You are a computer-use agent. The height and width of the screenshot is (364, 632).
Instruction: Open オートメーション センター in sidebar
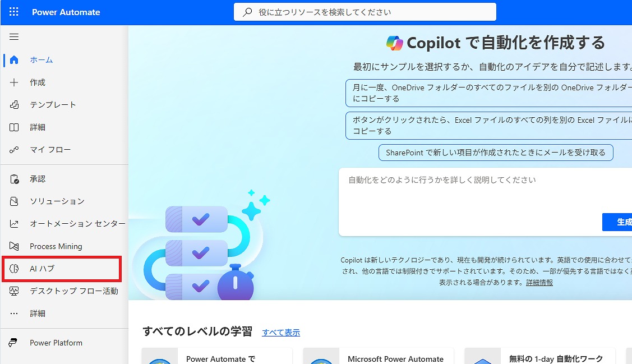(x=77, y=224)
